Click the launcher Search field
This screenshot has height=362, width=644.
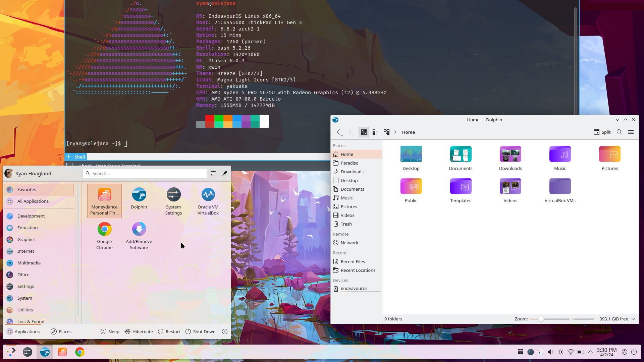point(145,173)
